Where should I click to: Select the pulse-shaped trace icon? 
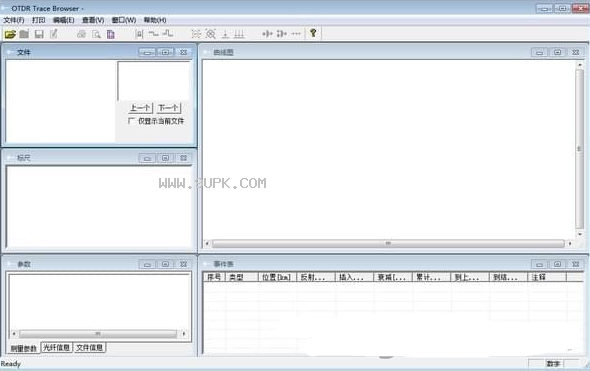(168, 33)
